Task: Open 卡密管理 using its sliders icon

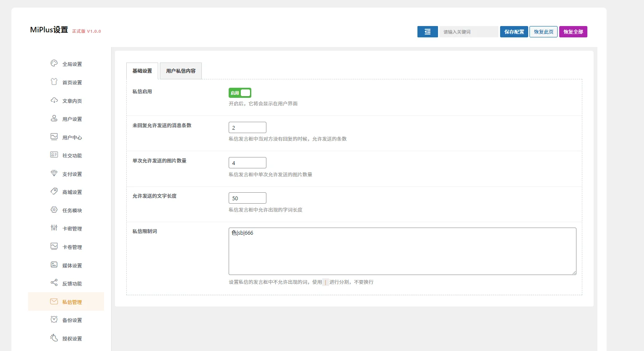Action: click(x=54, y=228)
